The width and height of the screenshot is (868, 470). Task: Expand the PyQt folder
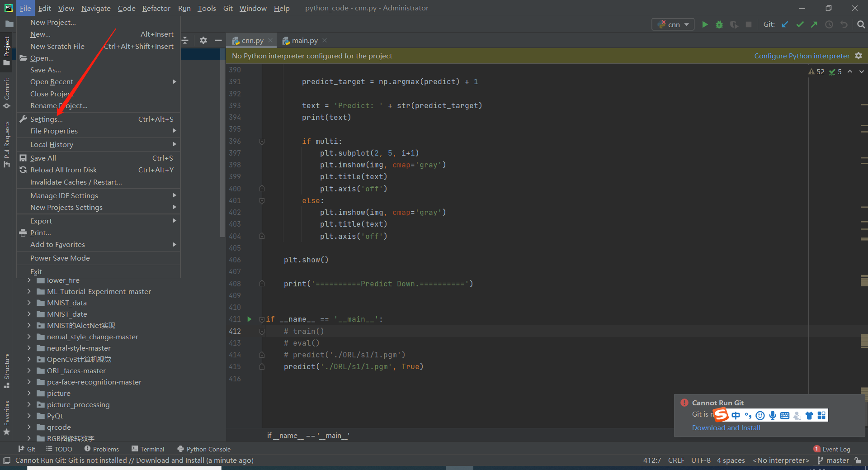pyautogui.click(x=29, y=416)
